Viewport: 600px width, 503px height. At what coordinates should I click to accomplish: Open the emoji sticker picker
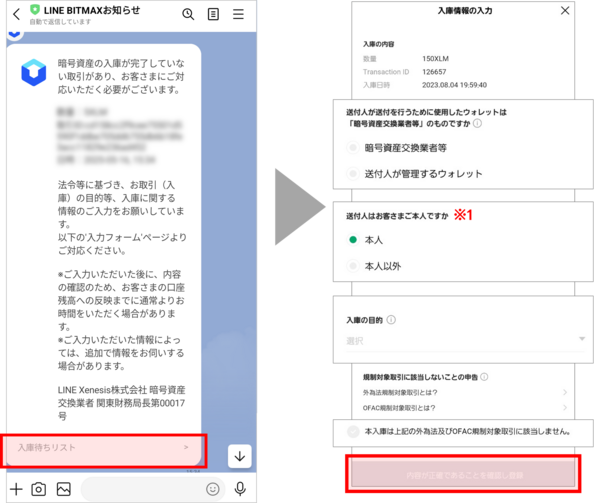tap(213, 489)
